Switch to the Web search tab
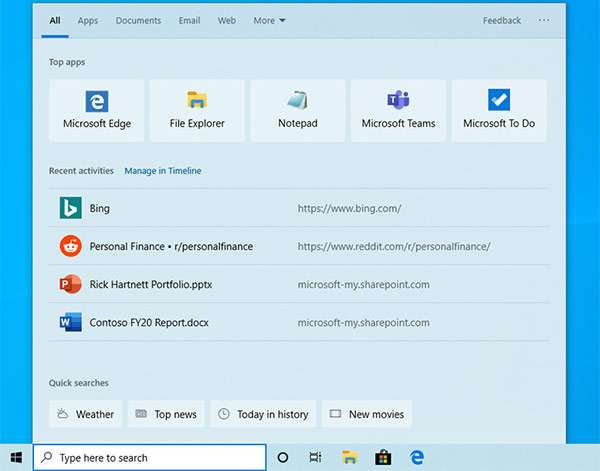The image size is (600, 471). (227, 20)
